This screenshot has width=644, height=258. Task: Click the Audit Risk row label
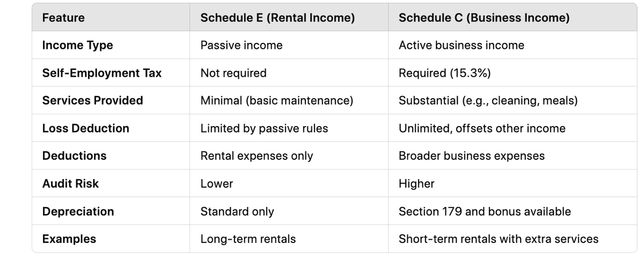(70, 183)
